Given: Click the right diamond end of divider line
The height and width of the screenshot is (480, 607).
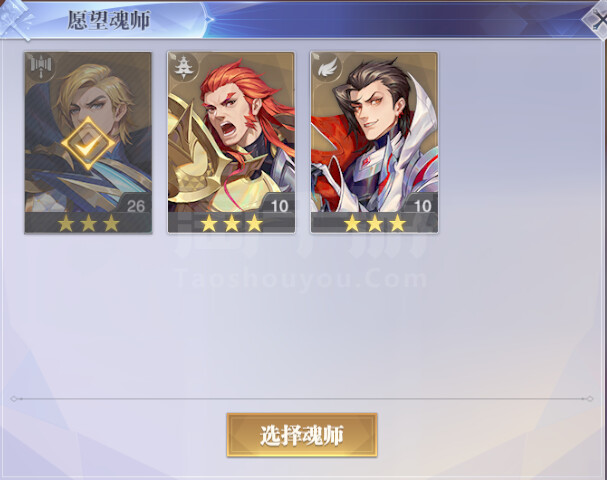Looking at the screenshot, I should click(590, 398).
